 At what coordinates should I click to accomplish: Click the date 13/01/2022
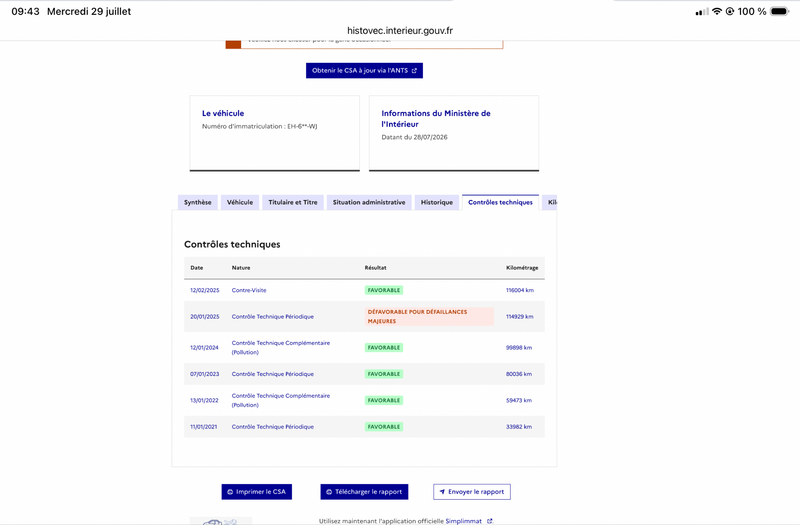point(204,401)
